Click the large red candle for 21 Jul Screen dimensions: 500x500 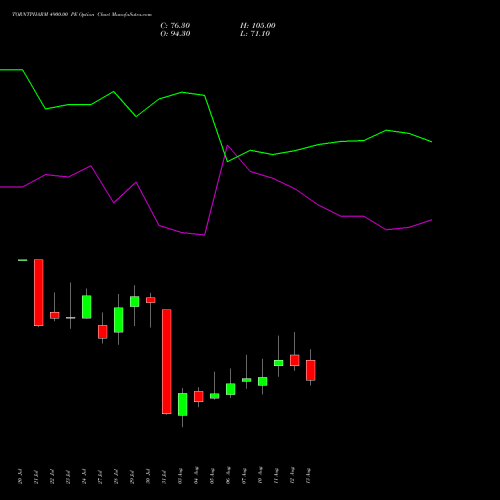coord(39,292)
